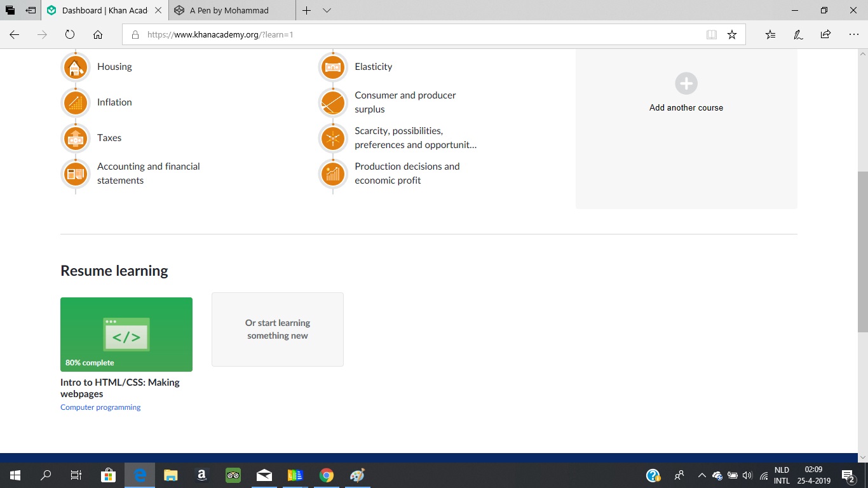Go back to previous page
The height and width of the screenshot is (488, 868).
click(x=15, y=35)
